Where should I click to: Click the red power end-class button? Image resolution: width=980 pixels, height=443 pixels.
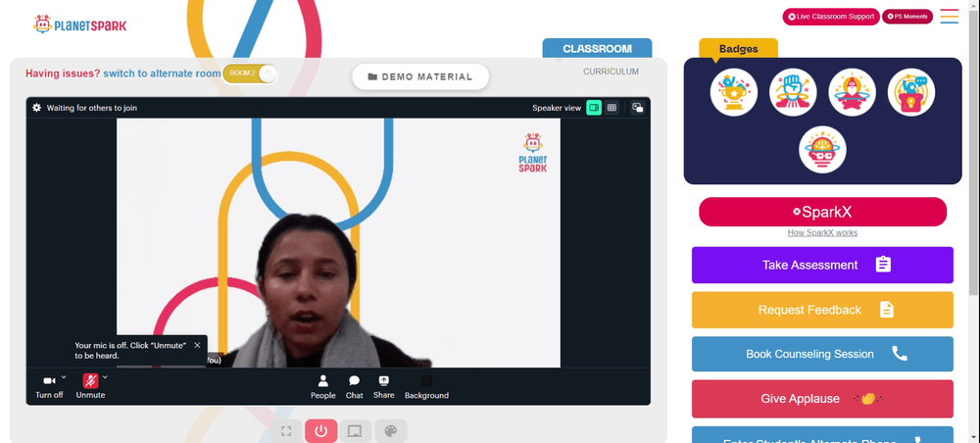pos(321,431)
